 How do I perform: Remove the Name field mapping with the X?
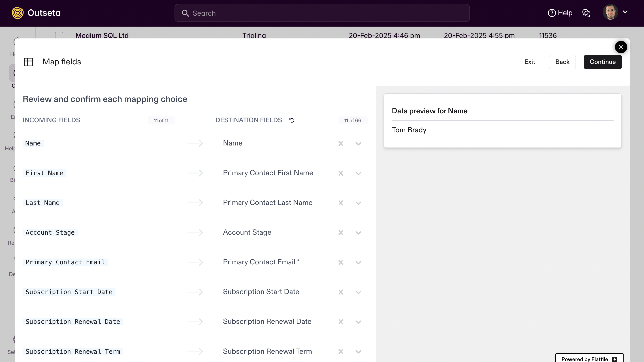341,143
